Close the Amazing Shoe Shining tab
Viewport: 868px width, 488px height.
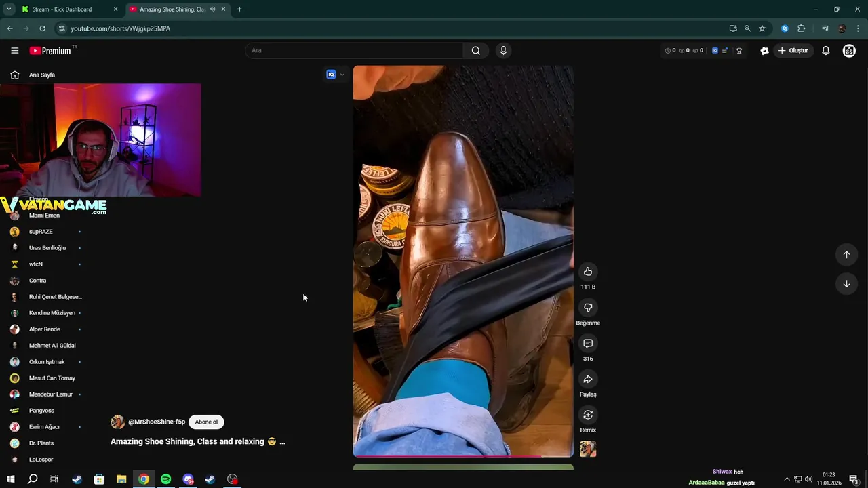[x=223, y=9]
